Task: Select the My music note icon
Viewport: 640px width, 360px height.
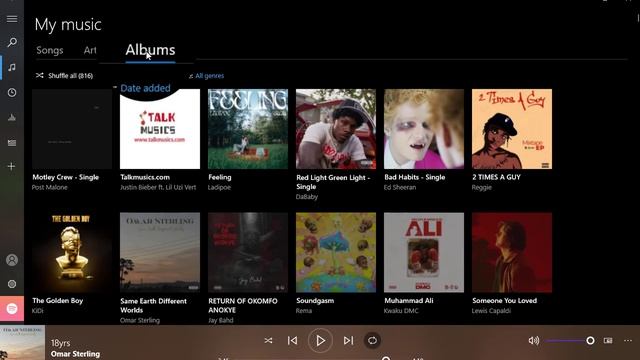Action: [x=12, y=67]
